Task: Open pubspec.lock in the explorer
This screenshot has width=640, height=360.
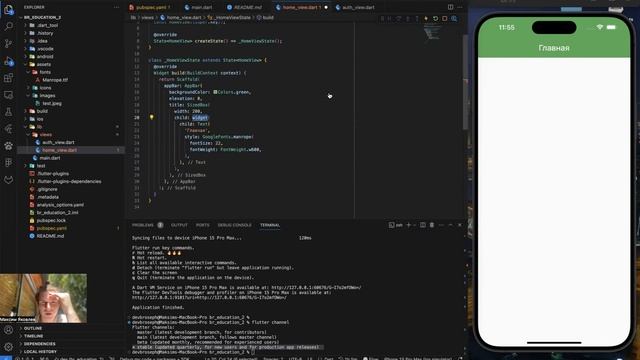Action: pos(51,220)
